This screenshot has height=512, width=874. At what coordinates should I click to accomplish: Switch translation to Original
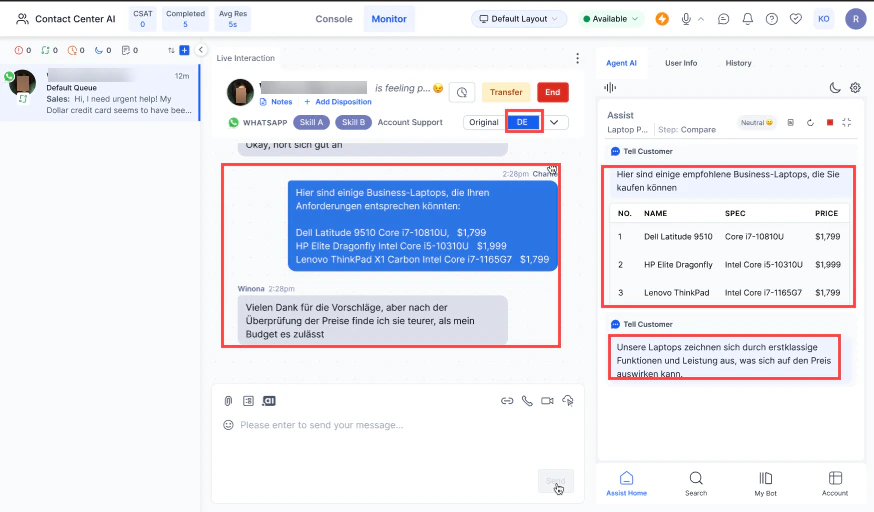point(483,123)
